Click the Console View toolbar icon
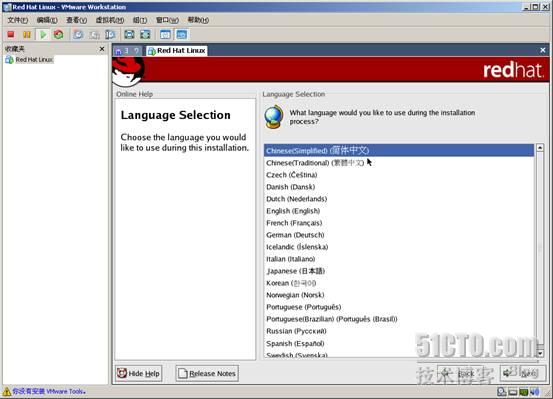 click(x=181, y=35)
